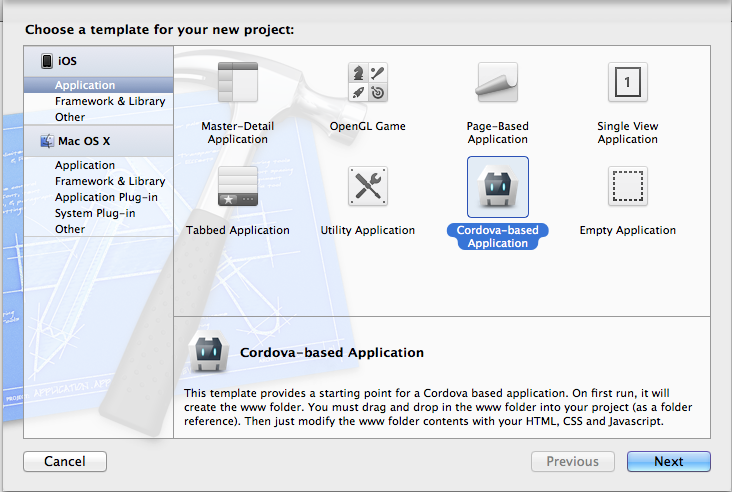Choose the OpenGL Game template icon
The height and width of the screenshot is (492, 732).
click(x=368, y=82)
